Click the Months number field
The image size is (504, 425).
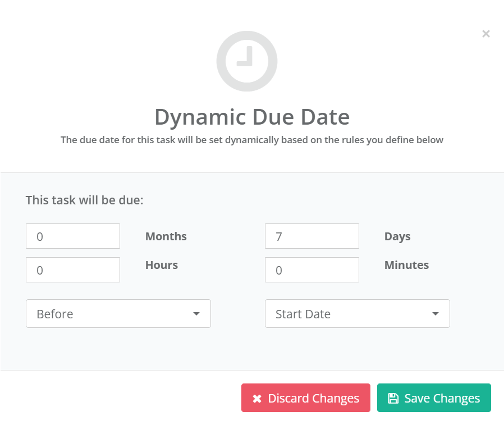pyautogui.click(x=73, y=236)
